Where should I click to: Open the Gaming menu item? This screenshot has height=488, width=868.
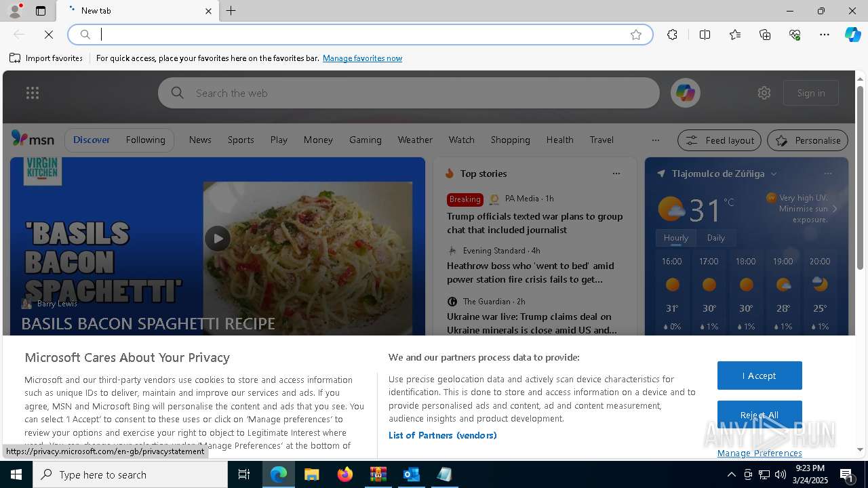[366, 140]
